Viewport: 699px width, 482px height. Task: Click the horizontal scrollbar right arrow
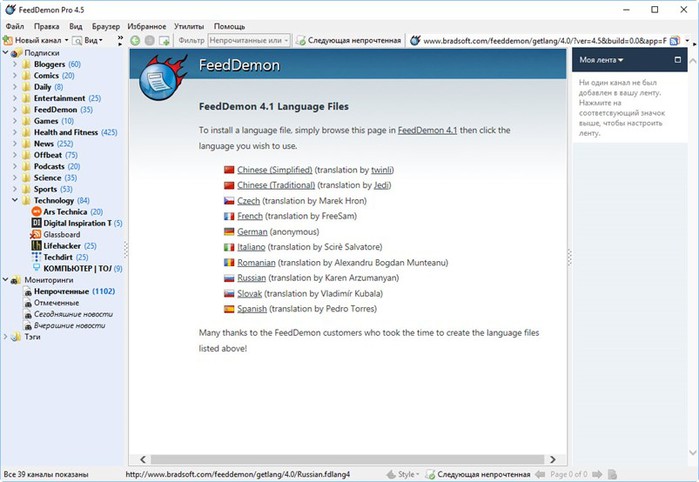553,459
